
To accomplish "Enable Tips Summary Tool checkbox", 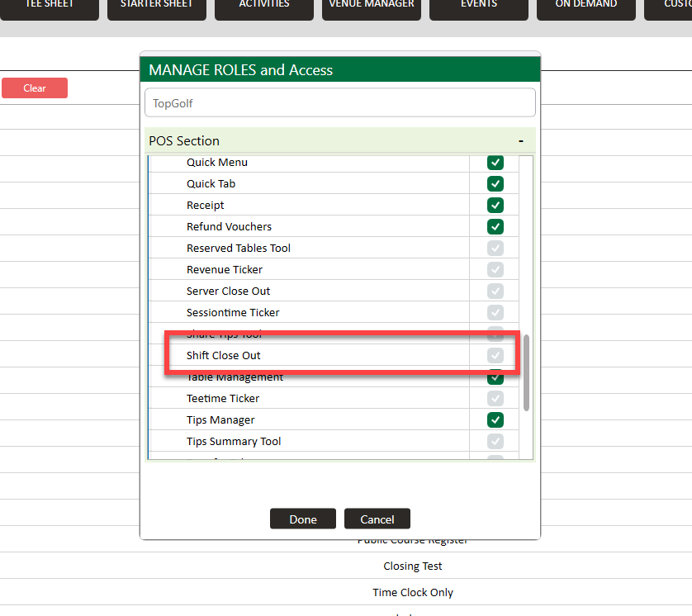I will pos(495,442).
